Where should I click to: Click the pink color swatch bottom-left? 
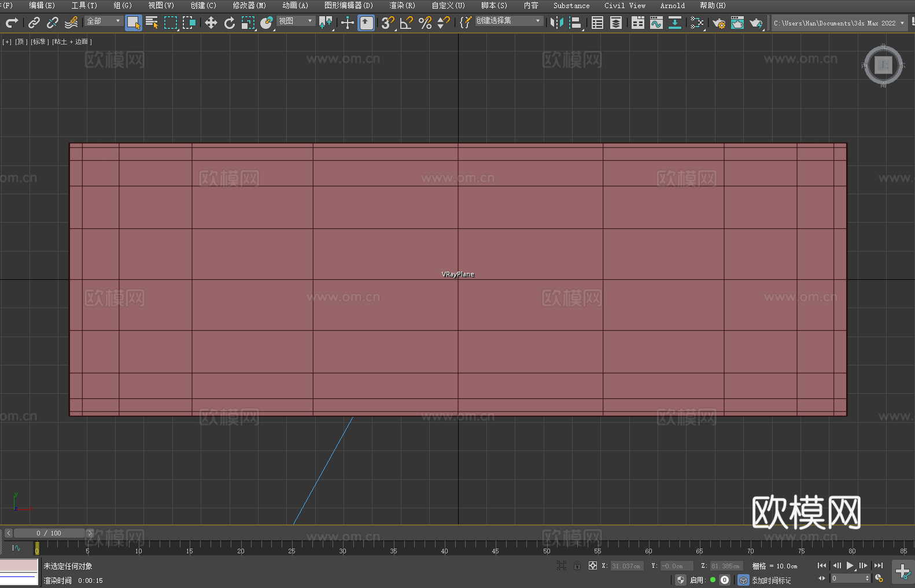[19, 565]
